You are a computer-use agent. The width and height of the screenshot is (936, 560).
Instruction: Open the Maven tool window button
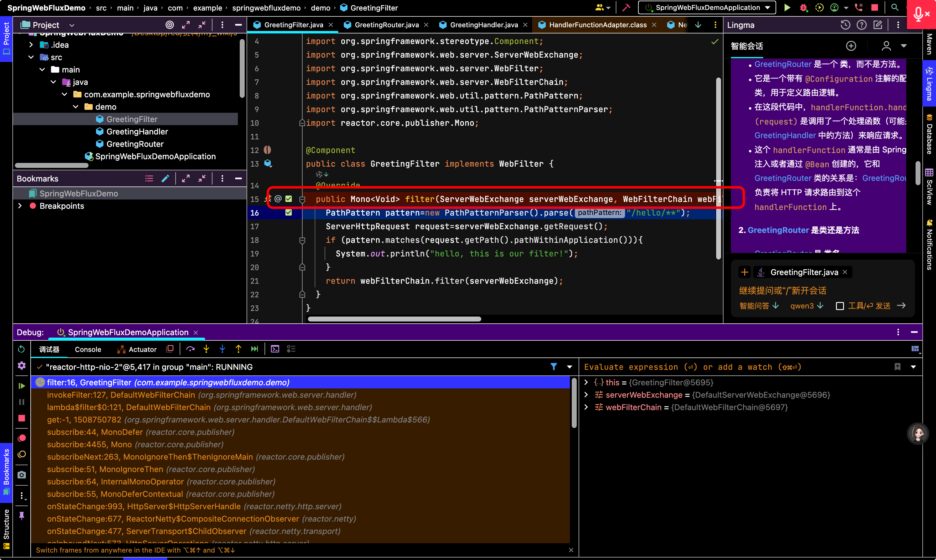click(929, 44)
